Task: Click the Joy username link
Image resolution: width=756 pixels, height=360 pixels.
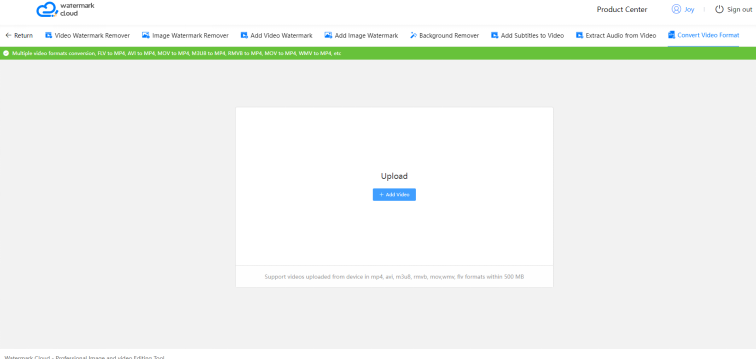Action: coord(689,9)
